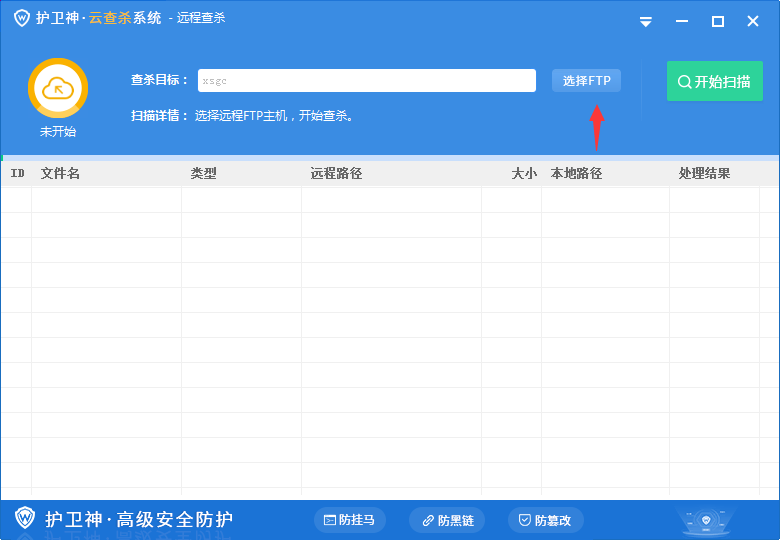
Task: Click the 查杀目标 input field
Action: (366, 81)
